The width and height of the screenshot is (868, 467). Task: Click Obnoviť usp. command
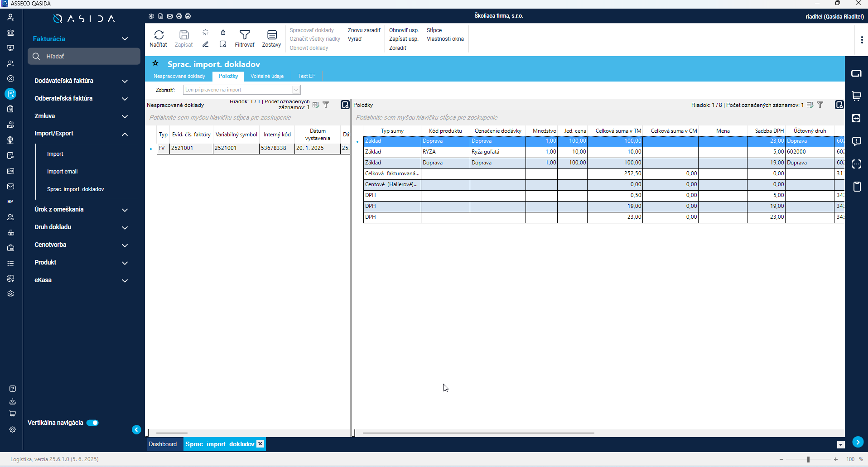click(x=404, y=30)
